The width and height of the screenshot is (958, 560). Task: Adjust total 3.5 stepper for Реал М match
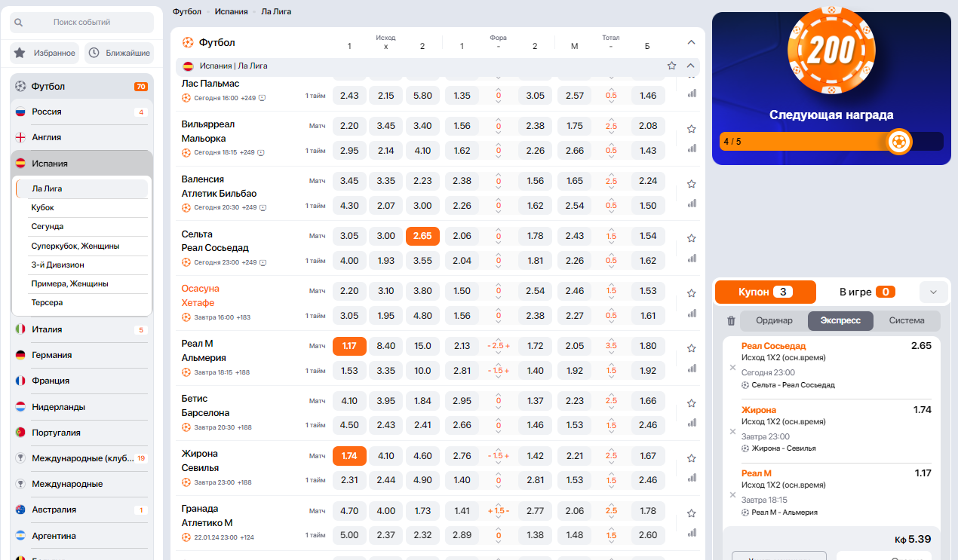click(x=611, y=346)
